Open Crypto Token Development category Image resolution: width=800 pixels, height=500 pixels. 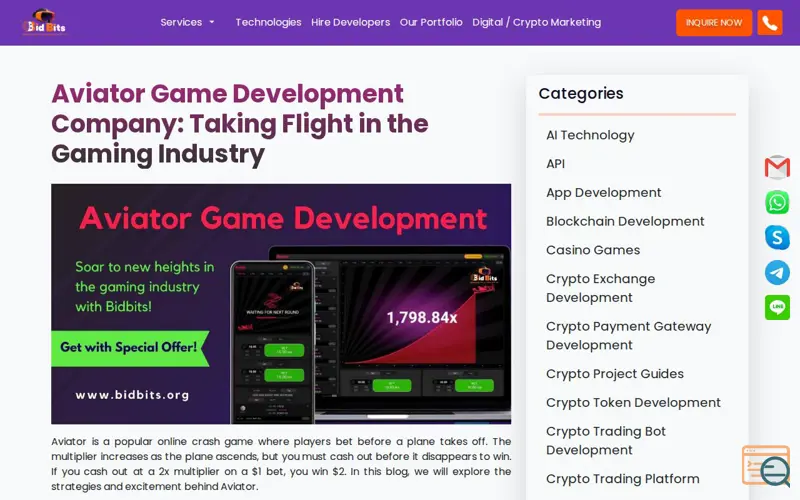click(633, 403)
